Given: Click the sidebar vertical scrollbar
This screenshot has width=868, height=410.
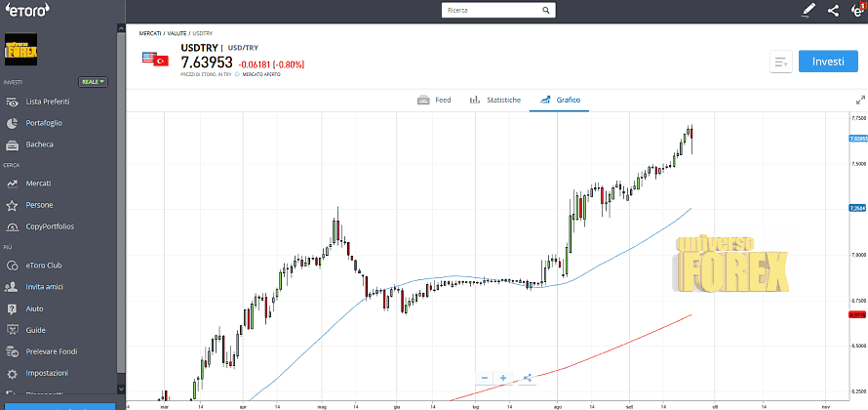Looking at the screenshot, I should coord(121,195).
